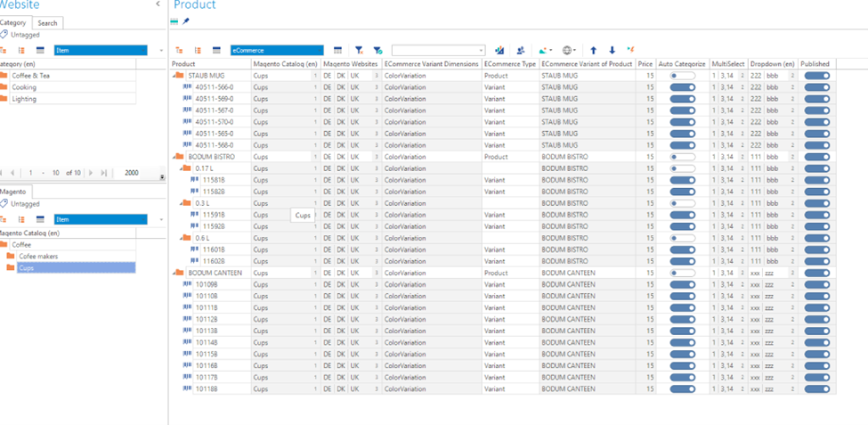Screen dimensions: 868x425
Task: Jump to last page in Category pager
Action: 103,173
